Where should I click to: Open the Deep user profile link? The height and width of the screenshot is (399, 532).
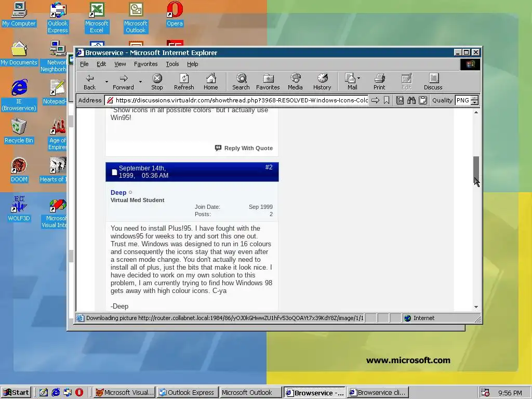tap(118, 192)
